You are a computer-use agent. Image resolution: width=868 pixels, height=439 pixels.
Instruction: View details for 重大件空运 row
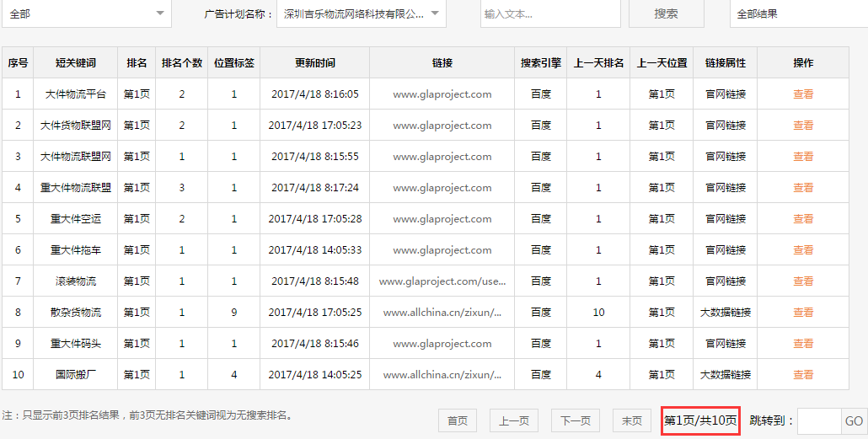click(803, 219)
